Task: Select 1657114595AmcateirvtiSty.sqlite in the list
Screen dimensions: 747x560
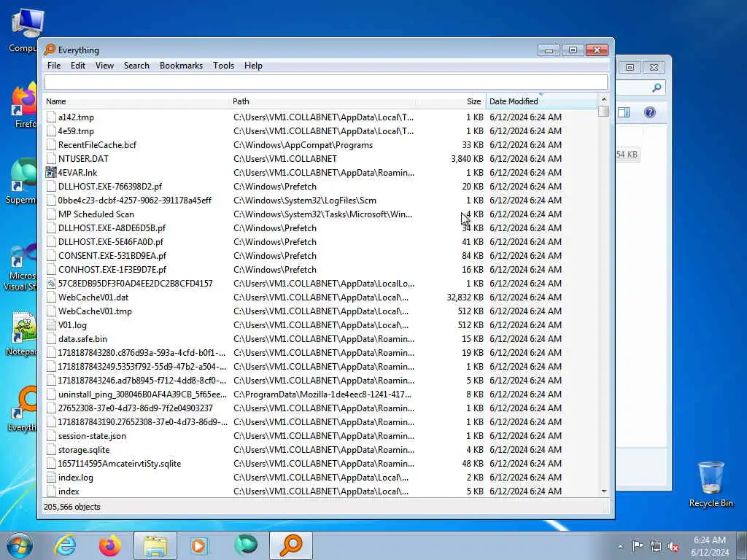Action: tap(120, 464)
